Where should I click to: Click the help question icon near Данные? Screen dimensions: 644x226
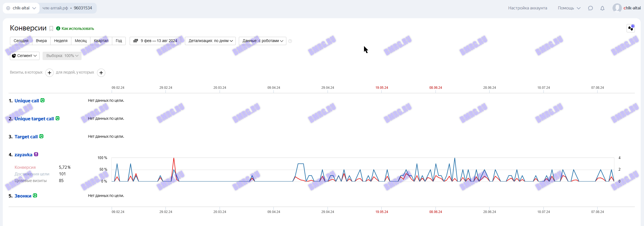pos(290,41)
